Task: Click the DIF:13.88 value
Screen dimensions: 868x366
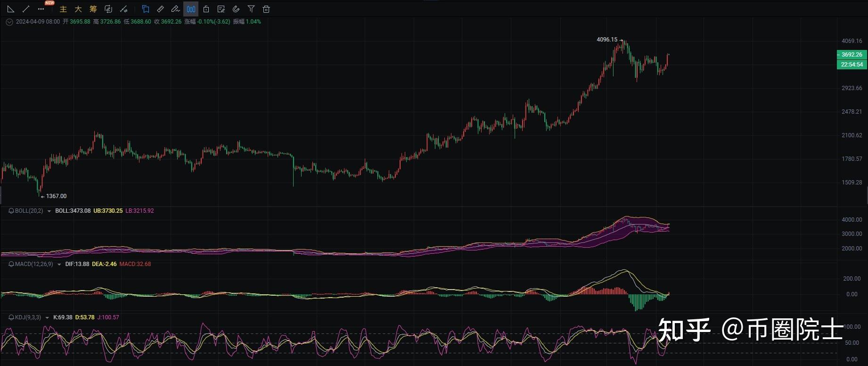Action: tap(77, 264)
